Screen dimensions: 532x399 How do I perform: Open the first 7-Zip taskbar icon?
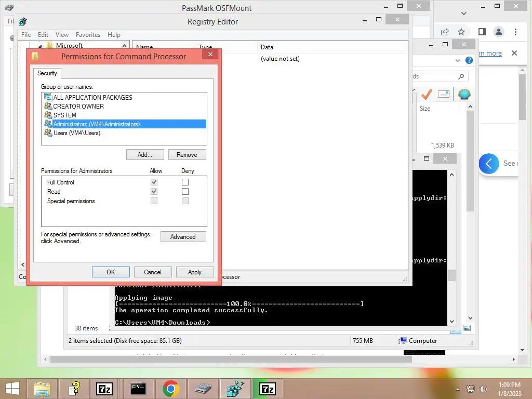point(104,389)
